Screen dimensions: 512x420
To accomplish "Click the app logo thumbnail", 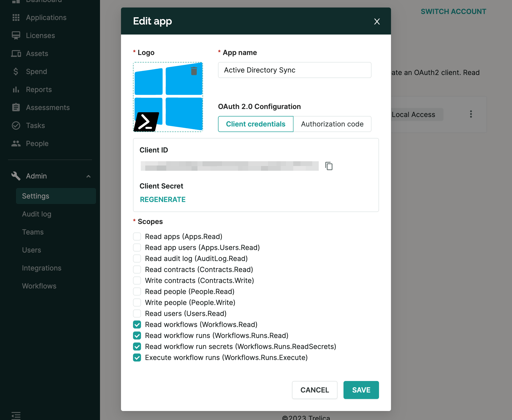I will (x=168, y=97).
